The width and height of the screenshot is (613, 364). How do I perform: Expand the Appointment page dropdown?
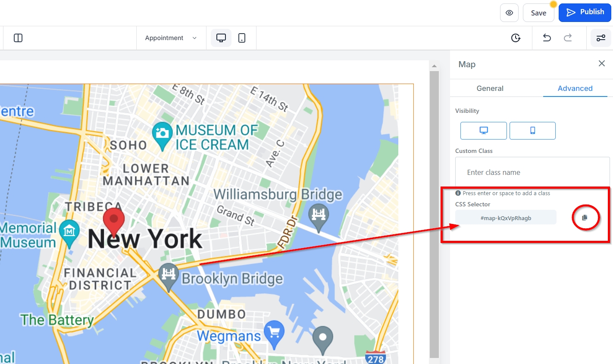coord(171,38)
